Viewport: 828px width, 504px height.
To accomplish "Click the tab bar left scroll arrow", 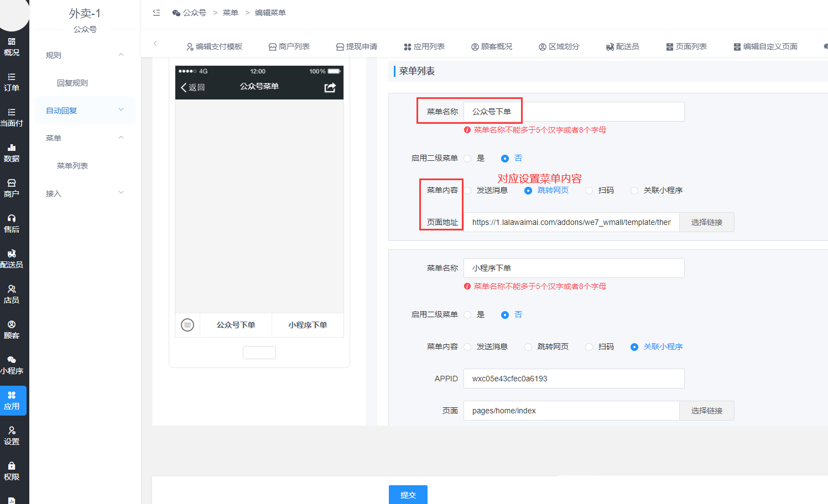I will (x=155, y=43).
